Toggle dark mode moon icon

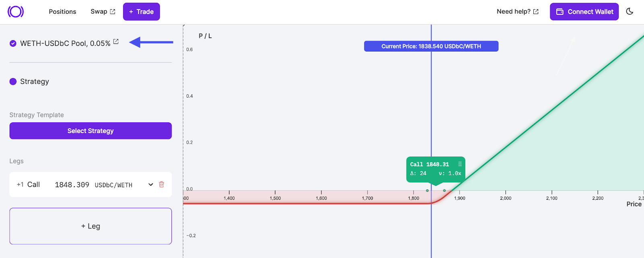coord(630,12)
